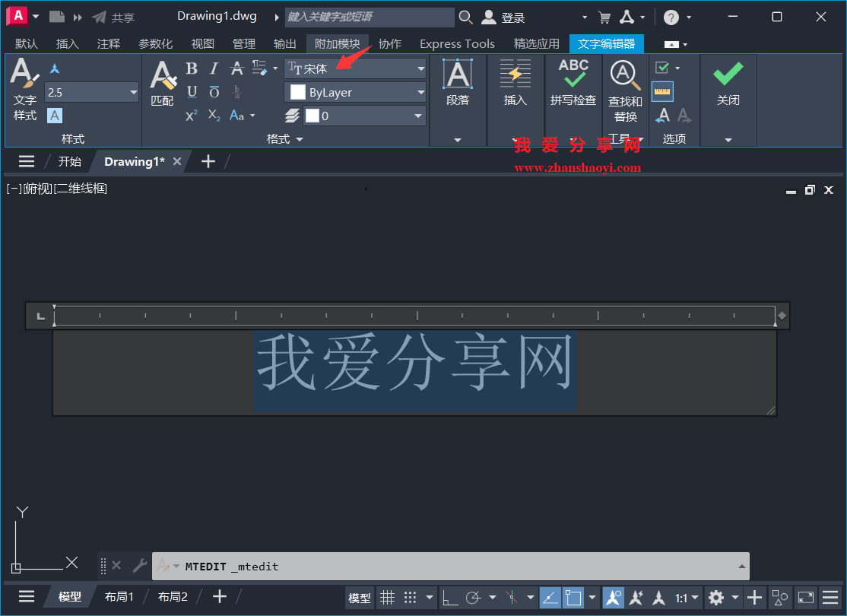Switch to the 视图 ribbon tab
Viewport: 847px width, 616px height.
[x=202, y=44]
